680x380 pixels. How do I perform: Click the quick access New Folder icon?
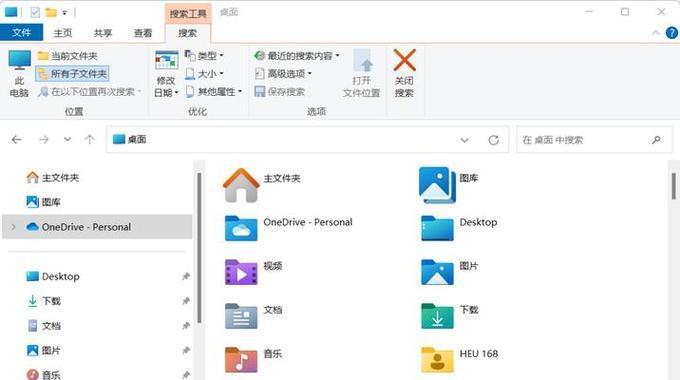51,12
